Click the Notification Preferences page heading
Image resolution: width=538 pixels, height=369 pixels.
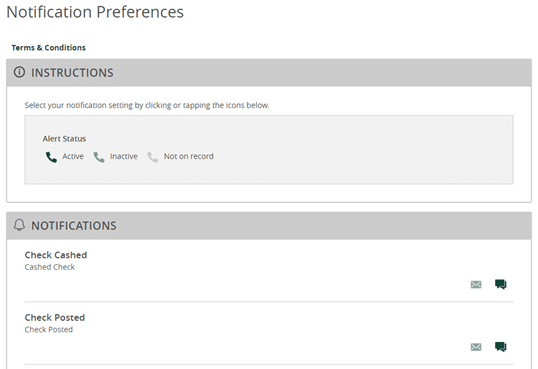[x=95, y=12]
